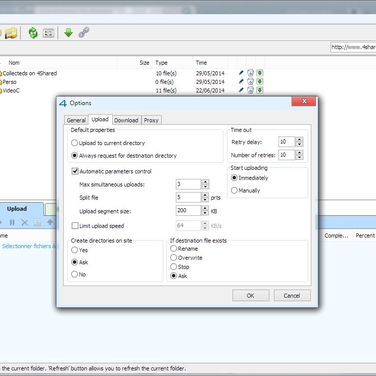Select Stop if destination file exists
The width and height of the screenshot is (376, 376).
[180, 267]
